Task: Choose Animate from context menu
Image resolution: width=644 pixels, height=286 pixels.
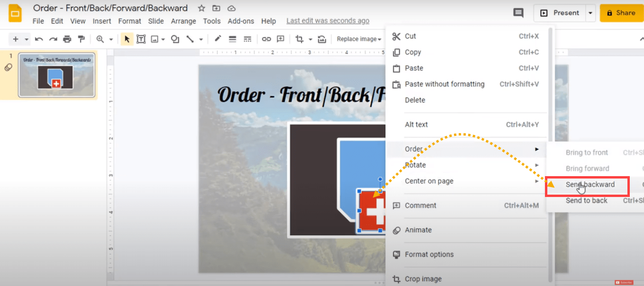Action: [467, 230]
